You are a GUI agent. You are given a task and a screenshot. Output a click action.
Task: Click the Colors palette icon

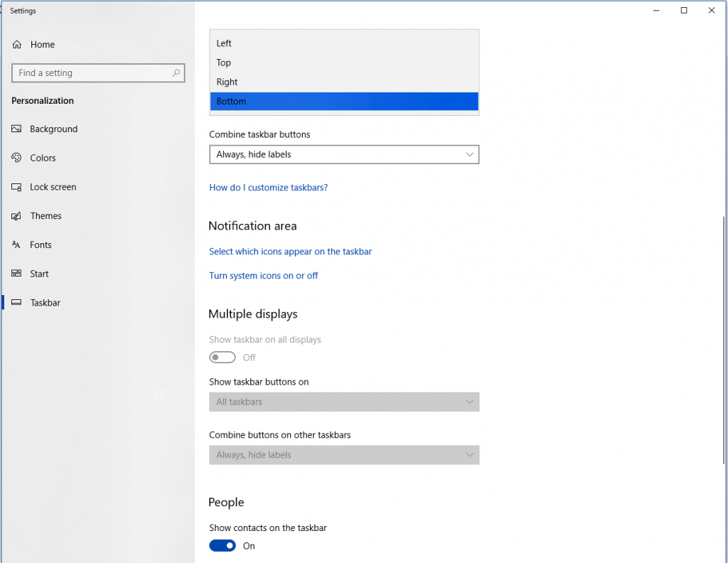pos(16,158)
